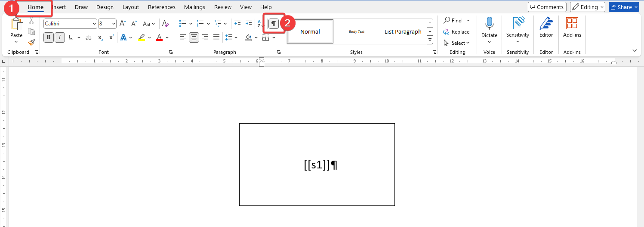The width and height of the screenshot is (644, 227).
Task: Open the References tab
Action: [162, 7]
